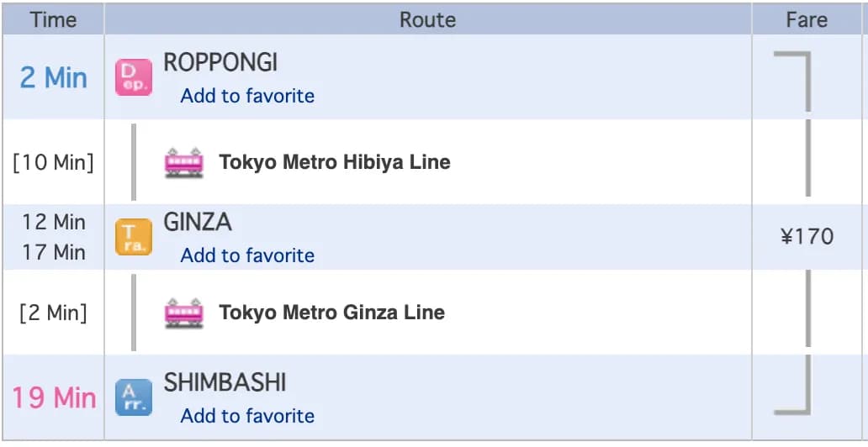The height and width of the screenshot is (447, 868).
Task: Click the Fare column header
Action: click(x=807, y=20)
